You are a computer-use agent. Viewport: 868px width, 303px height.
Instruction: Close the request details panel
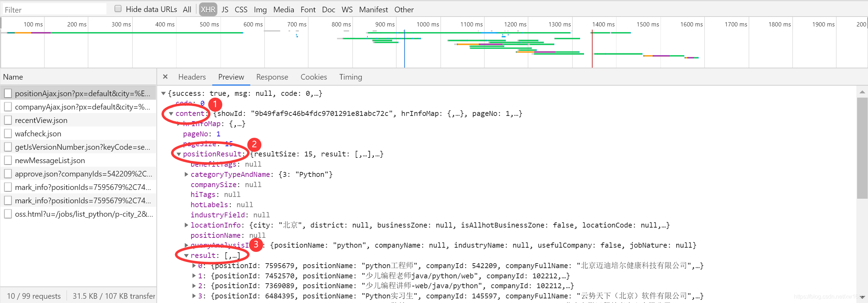pyautogui.click(x=165, y=77)
